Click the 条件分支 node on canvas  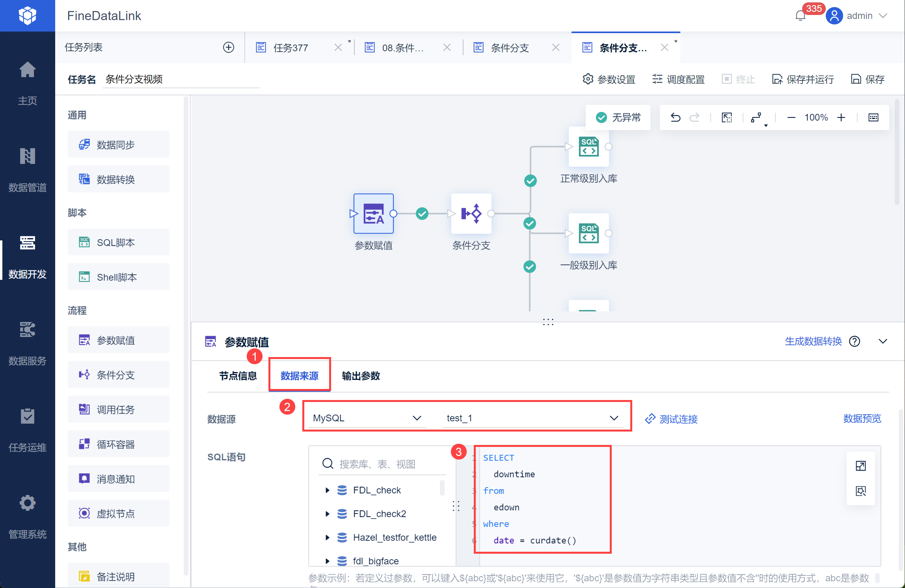click(471, 214)
